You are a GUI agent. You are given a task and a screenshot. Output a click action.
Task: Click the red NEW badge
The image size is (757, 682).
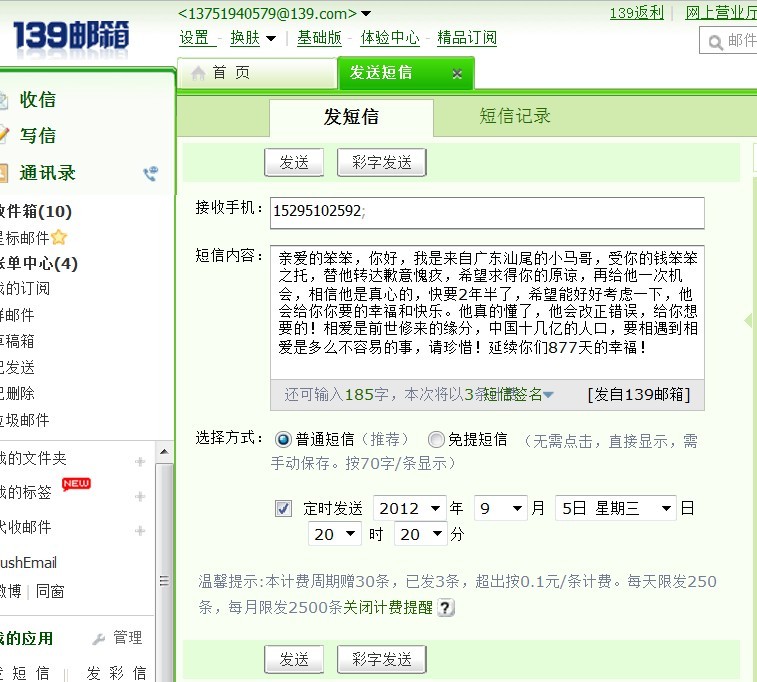[76, 484]
